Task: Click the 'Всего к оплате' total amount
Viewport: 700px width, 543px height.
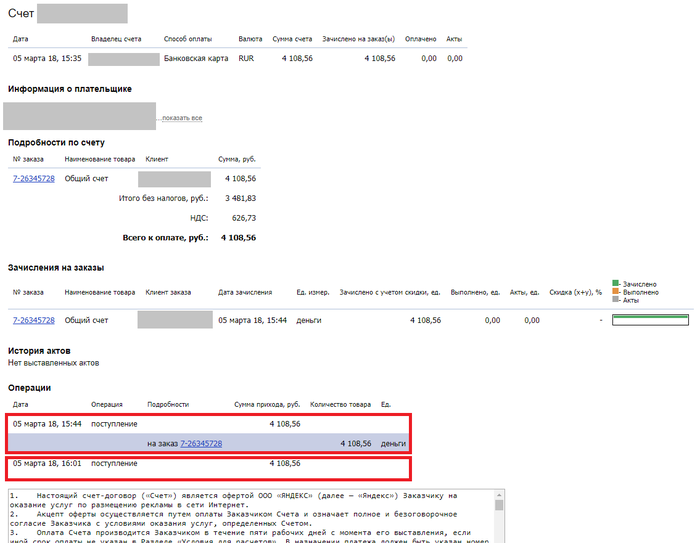Action: 238,238
